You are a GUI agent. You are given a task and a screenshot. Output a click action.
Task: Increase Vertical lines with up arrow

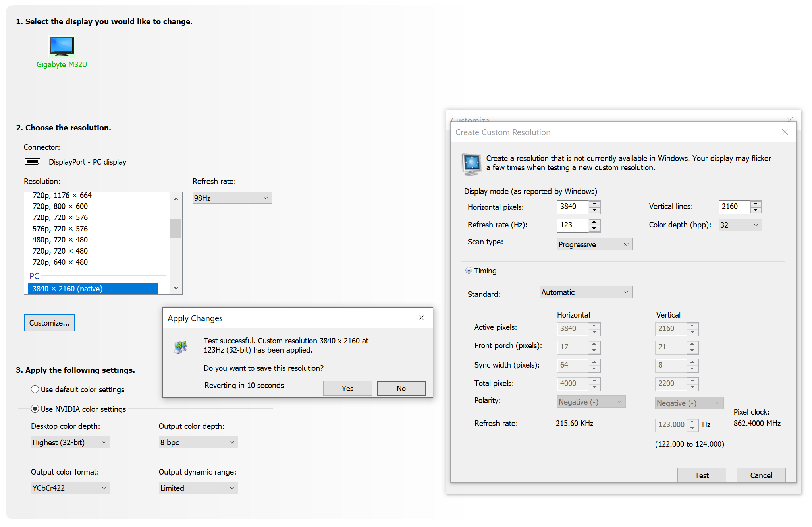(x=756, y=203)
